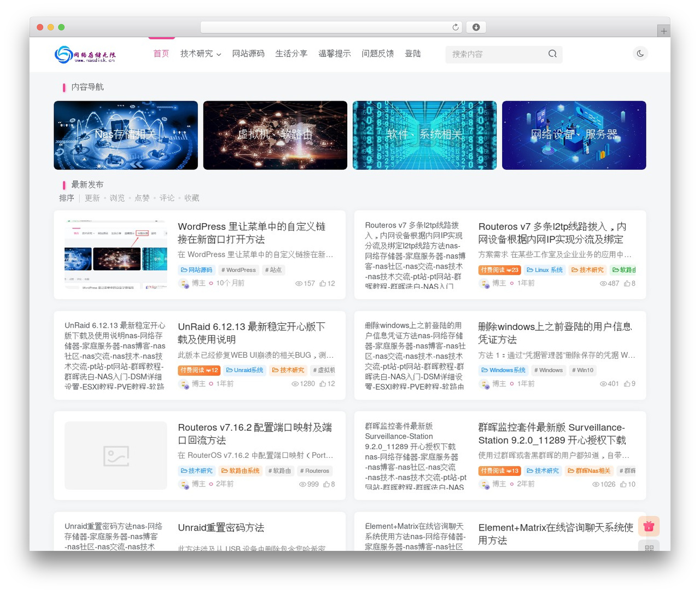
Task: Click views icon on UnRaid 6.12.13 post
Action: 295,384
